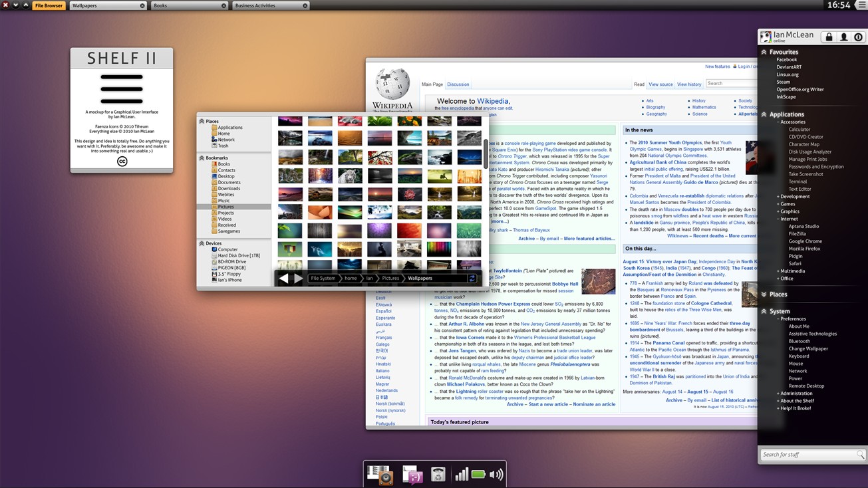Click the clock showing 16:54

pyautogui.click(x=839, y=5)
